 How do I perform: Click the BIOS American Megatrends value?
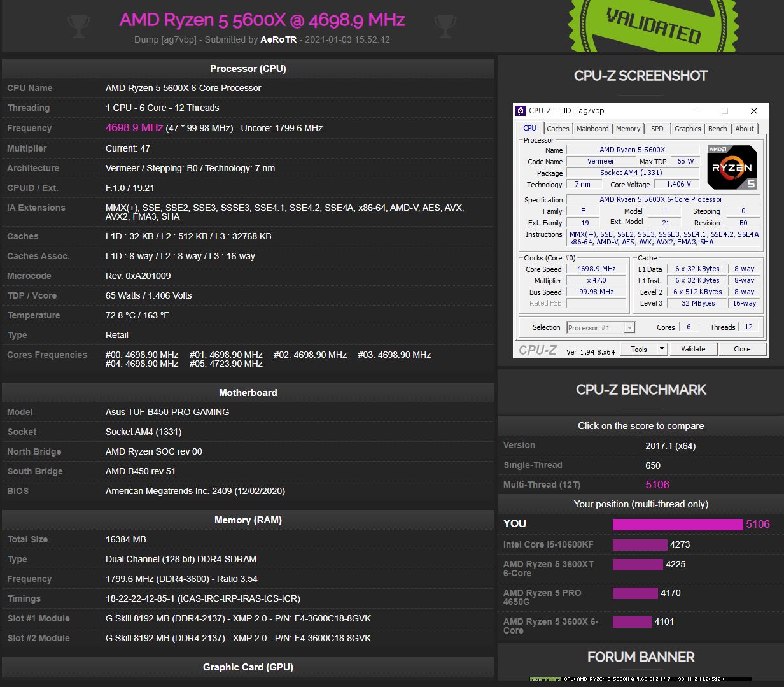click(195, 491)
